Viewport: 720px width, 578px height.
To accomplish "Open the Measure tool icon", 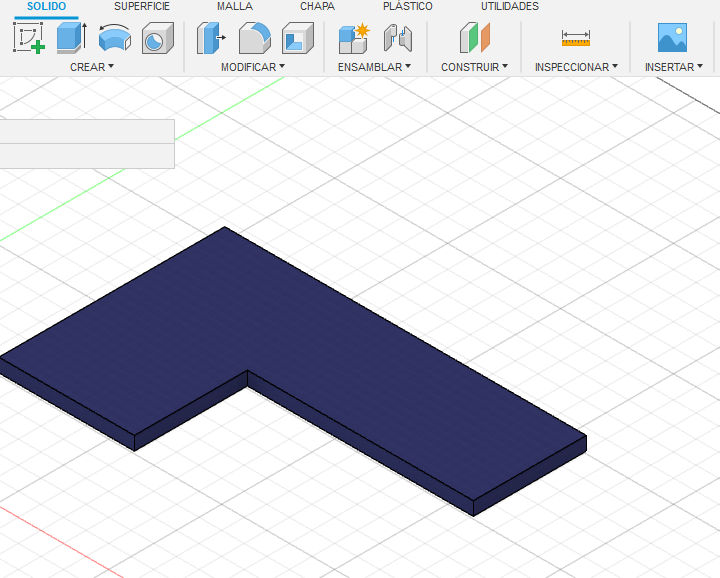I will coord(576,38).
